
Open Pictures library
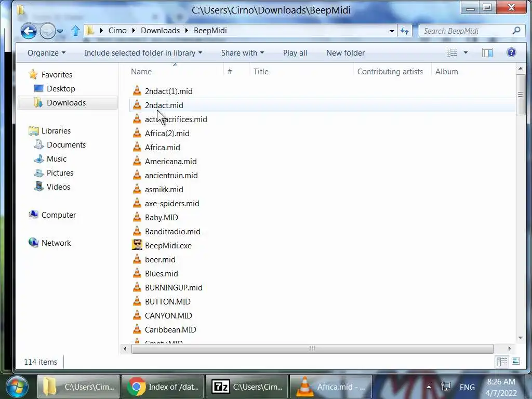tap(60, 173)
